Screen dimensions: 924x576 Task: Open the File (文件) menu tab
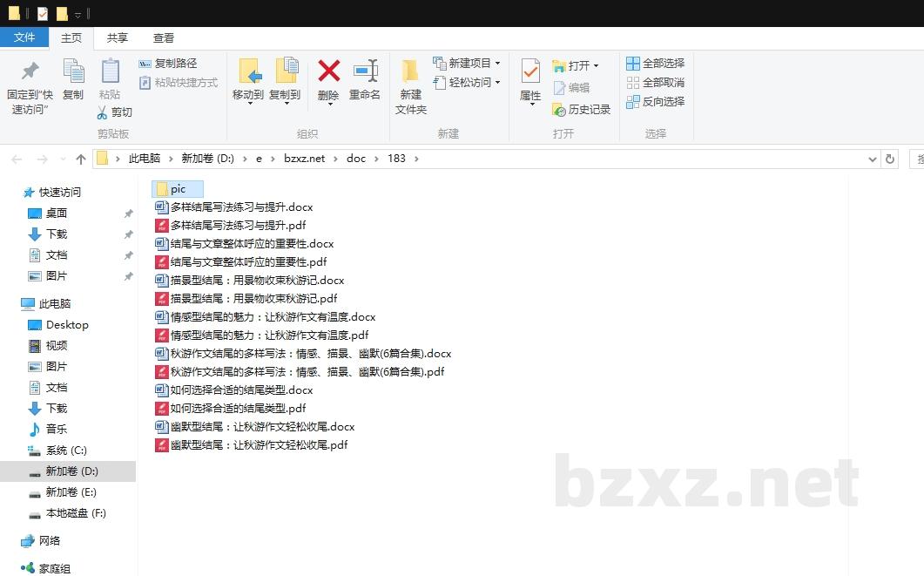24,37
